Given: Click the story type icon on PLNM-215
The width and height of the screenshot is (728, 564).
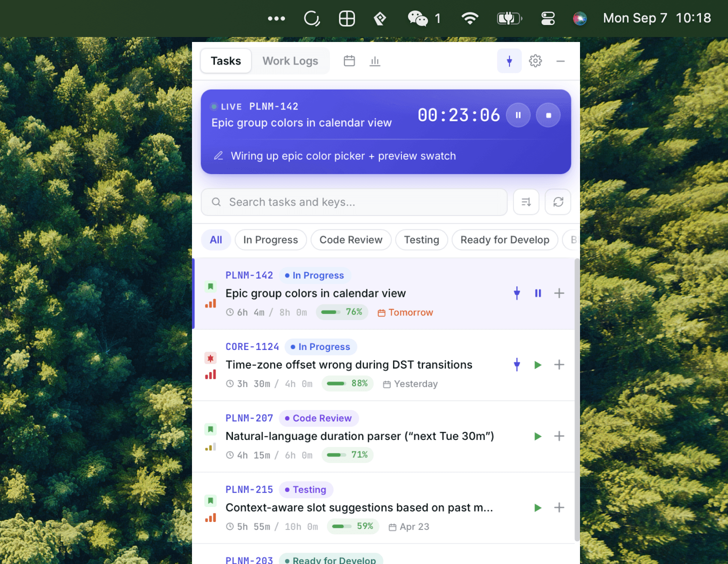Looking at the screenshot, I should tap(210, 500).
